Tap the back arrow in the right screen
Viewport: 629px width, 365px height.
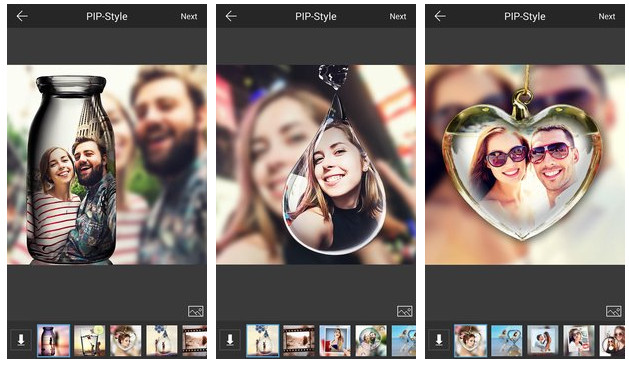(x=440, y=16)
